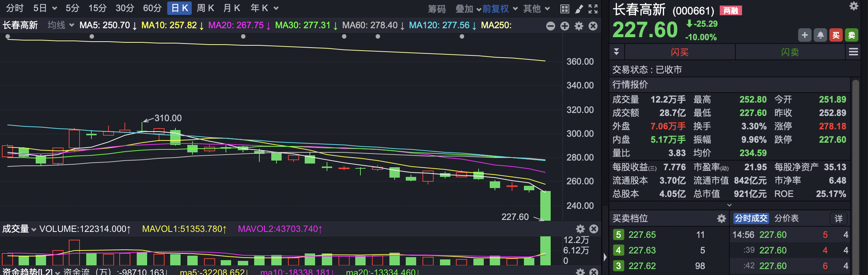868x275 pixels.
Task: Open the hamburger menu beside 闪卖
Action: point(854,52)
